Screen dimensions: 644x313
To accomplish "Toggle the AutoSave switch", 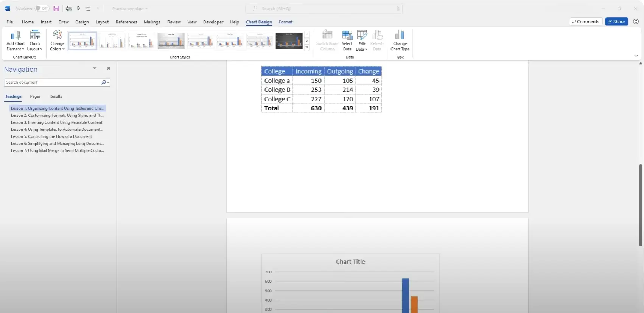I will (x=42, y=8).
